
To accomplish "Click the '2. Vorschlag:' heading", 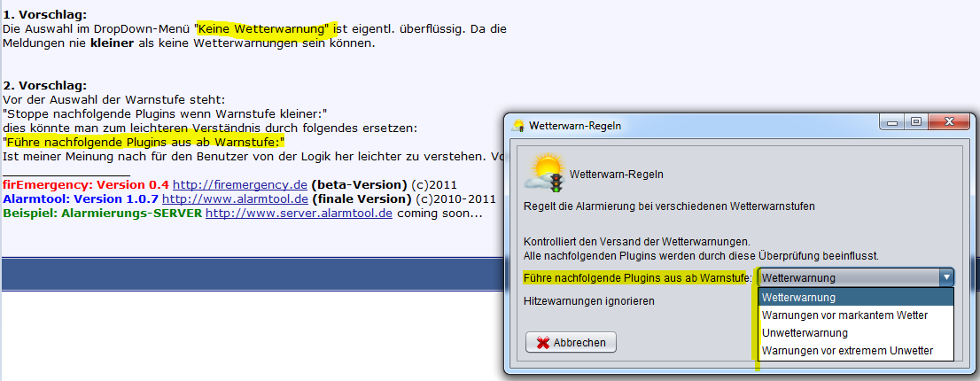I will coord(44,85).
